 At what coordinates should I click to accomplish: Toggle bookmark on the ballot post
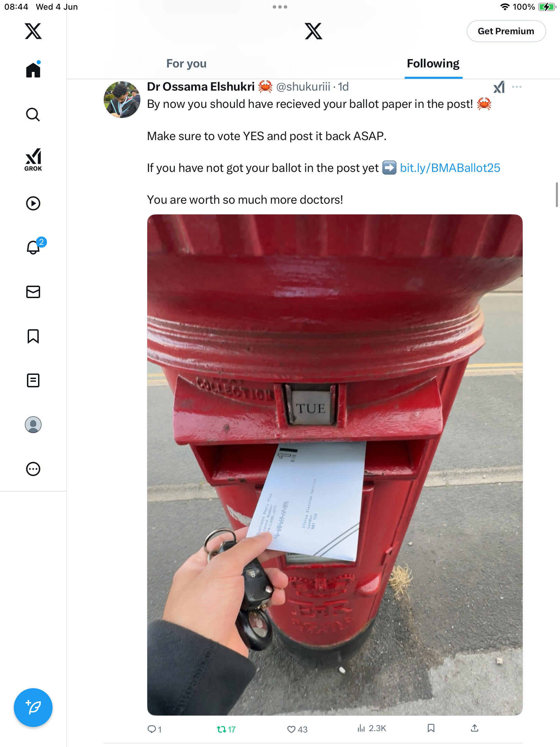click(431, 728)
